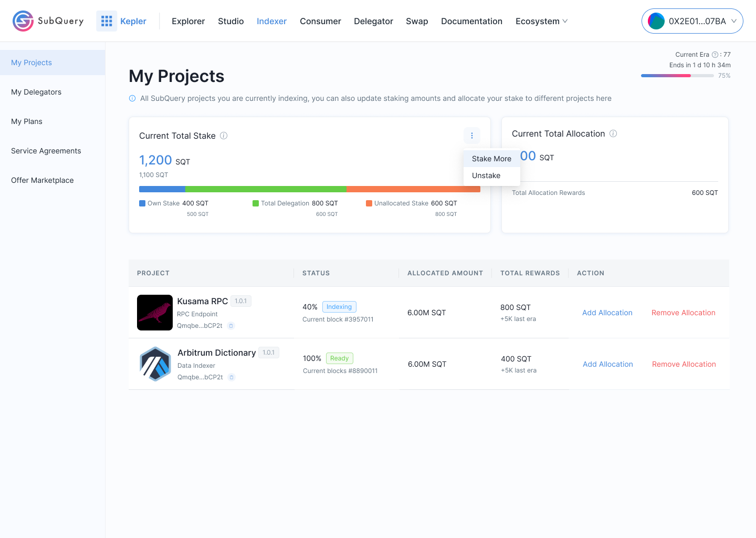Click the 800 SQT rewards value
This screenshot has width=756, height=538.
516,307
